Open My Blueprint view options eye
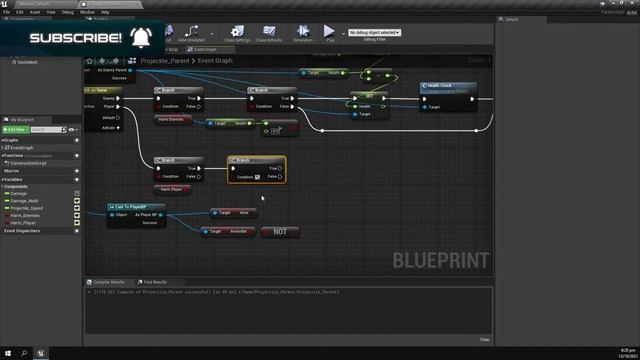This screenshot has height=360, width=640. tap(72, 130)
